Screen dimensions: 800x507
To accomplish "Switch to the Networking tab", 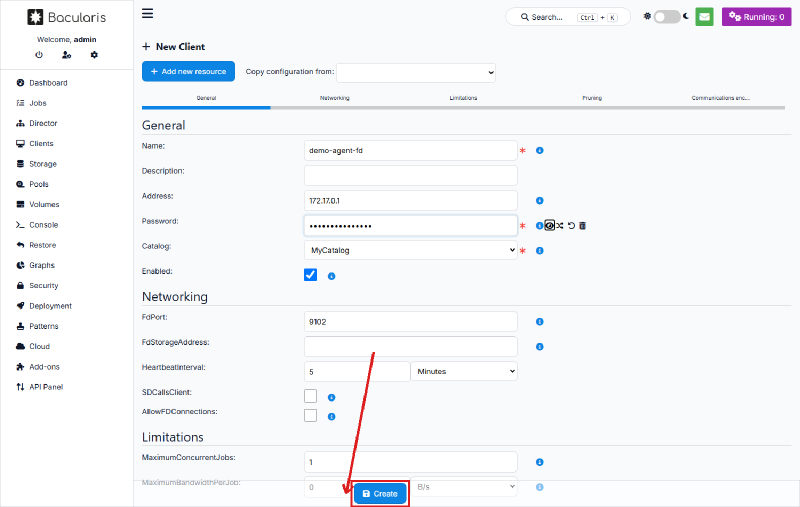I will (x=335, y=98).
